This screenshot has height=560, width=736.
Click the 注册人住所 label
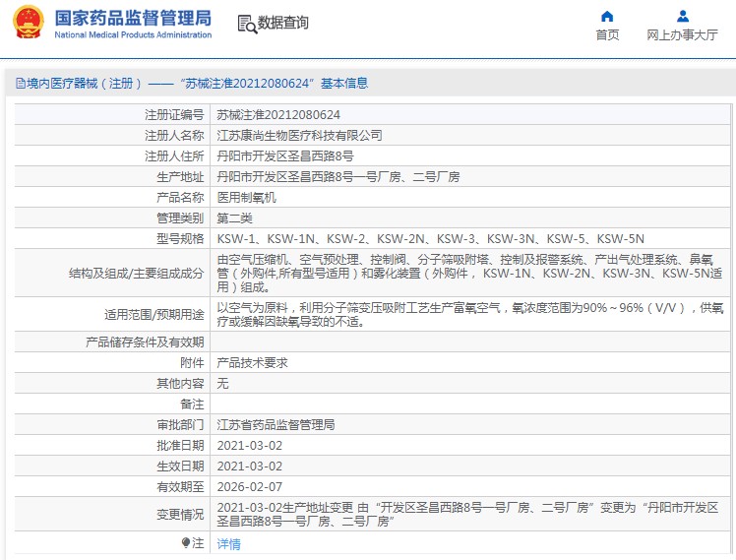pos(174,156)
